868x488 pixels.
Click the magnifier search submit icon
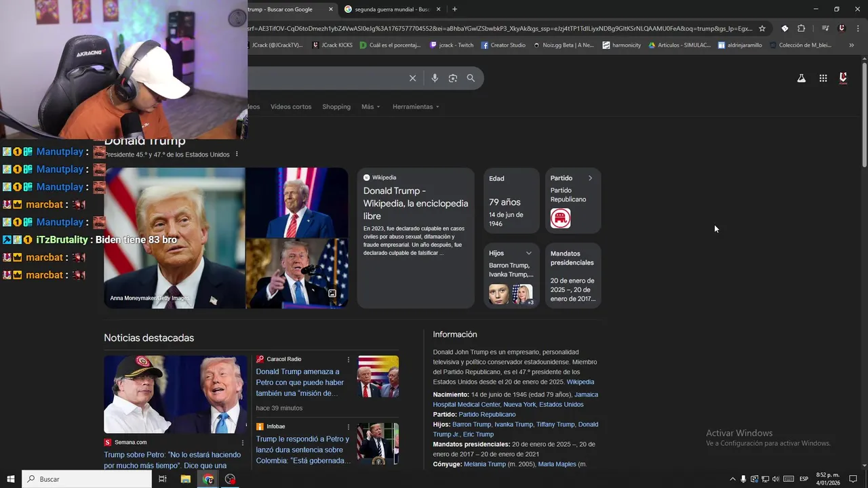[x=471, y=78]
